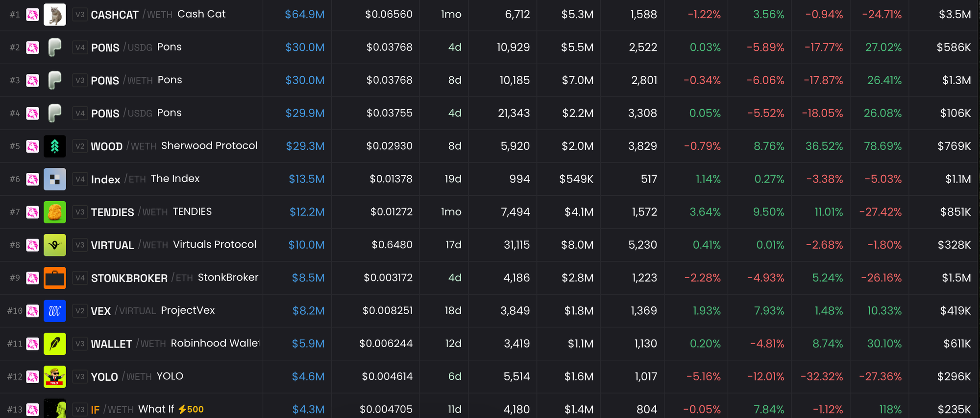
Task: Click the $0.06560 price cell
Action: click(x=389, y=15)
